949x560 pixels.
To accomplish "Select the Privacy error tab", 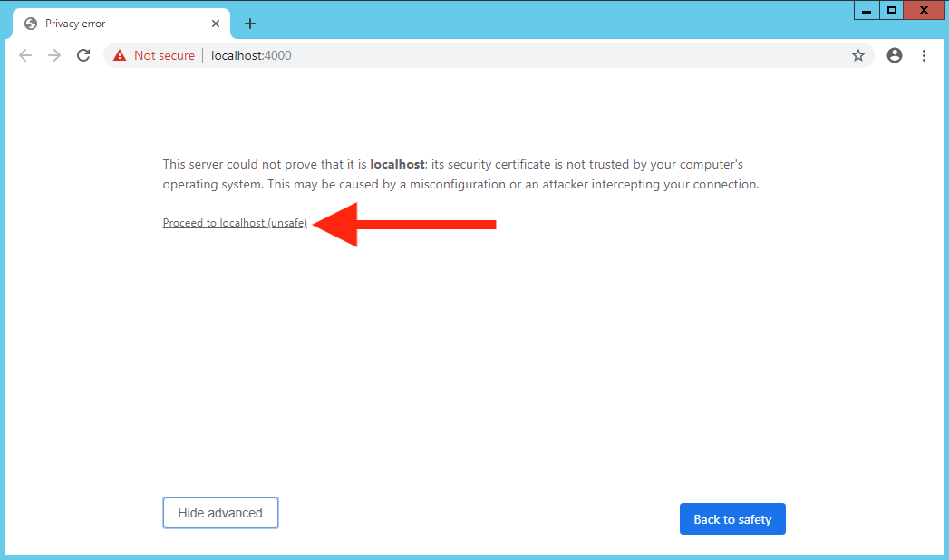I will click(121, 24).
